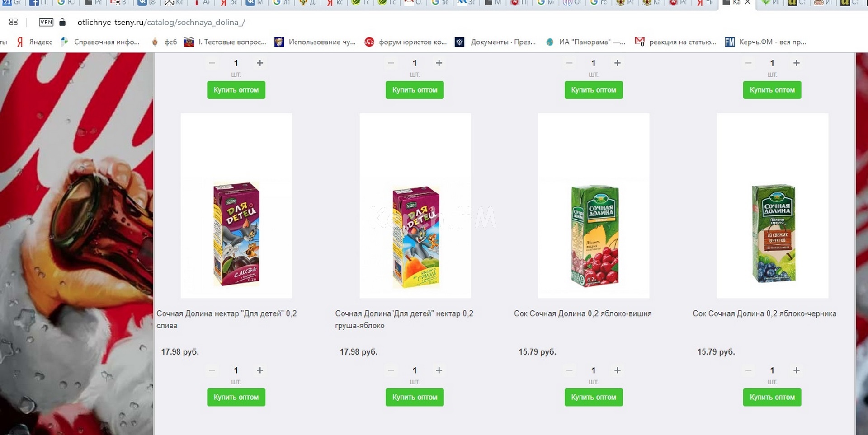Image resolution: width=868 pixels, height=435 pixels.
Task: Click the яблоко-черника juice carton image
Action: pyautogui.click(x=773, y=206)
